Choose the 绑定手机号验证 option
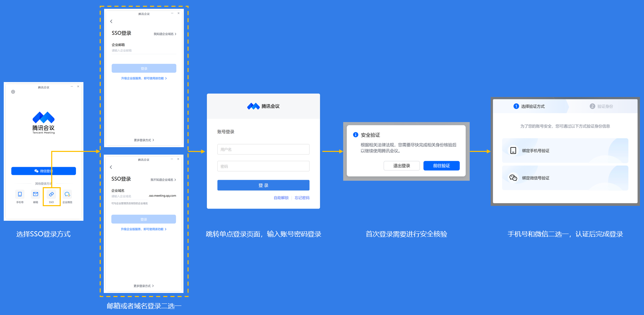This screenshot has height=315, width=644. tap(565, 151)
